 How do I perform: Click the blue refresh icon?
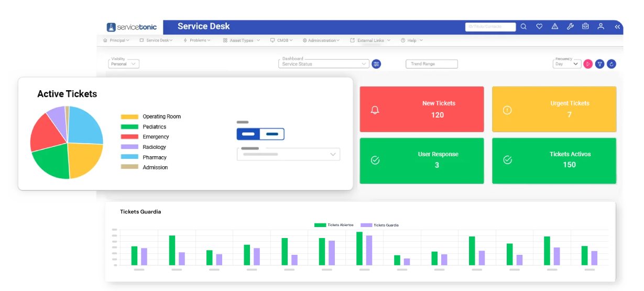[x=612, y=64]
